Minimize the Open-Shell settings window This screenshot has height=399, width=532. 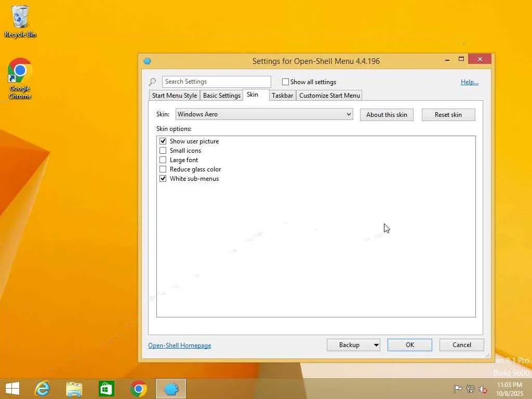coord(447,60)
